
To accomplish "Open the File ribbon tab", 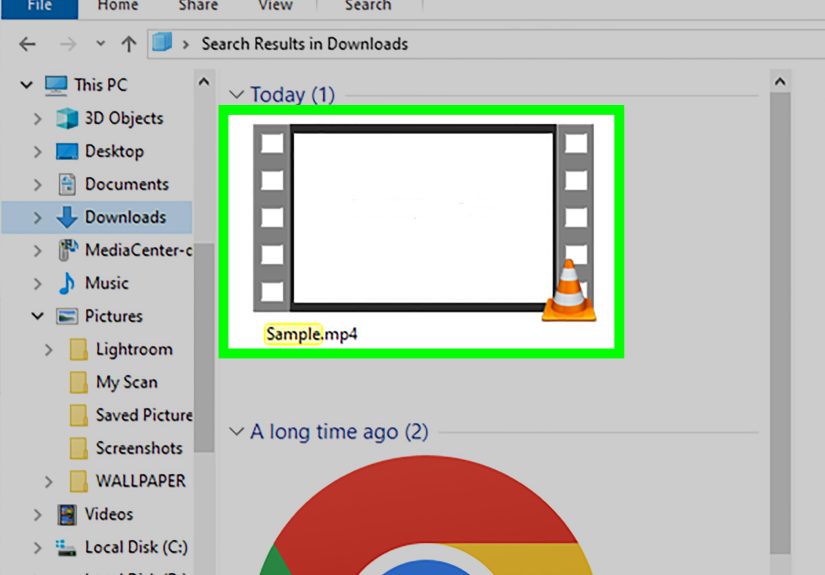I will pos(39,7).
